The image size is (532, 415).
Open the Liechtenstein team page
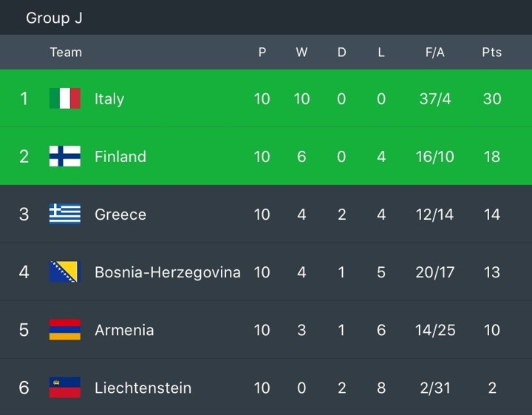coord(143,387)
